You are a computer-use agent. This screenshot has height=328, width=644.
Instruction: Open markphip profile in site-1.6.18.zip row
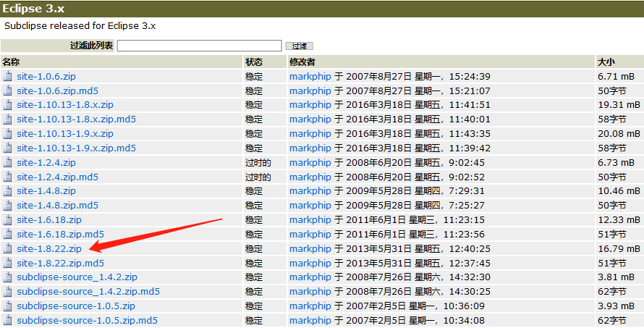[x=310, y=220]
